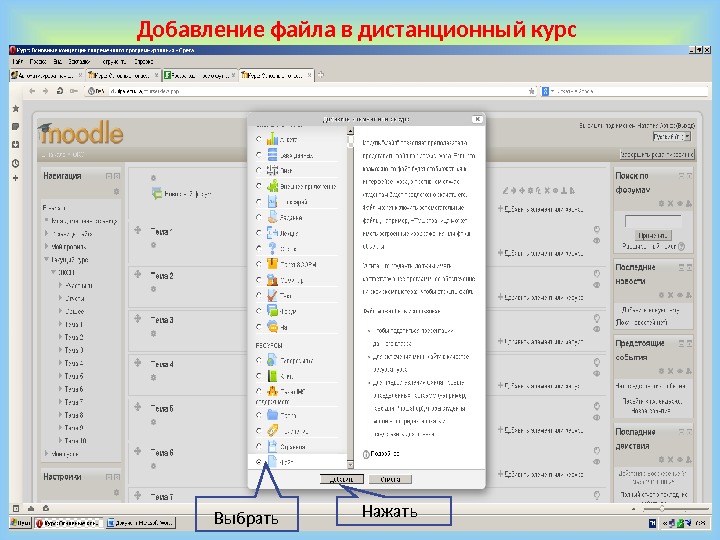This screenshot has height=540, width=720.
Task: Select the Папка radio button
Action: coord(259,415)
